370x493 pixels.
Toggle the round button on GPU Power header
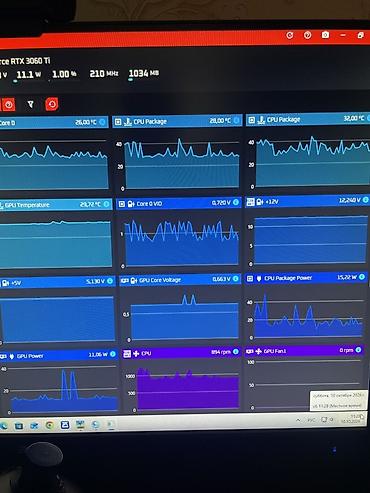[113, 354]
